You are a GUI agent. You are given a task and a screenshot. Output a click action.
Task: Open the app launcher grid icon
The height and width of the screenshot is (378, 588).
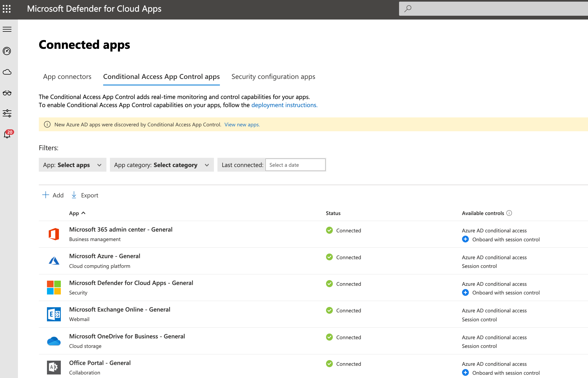tap(7, 9)
